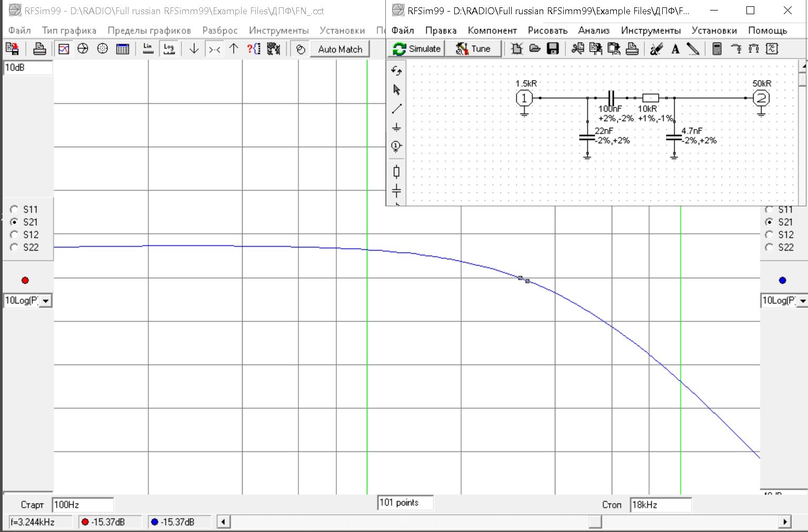Select S21 on the right trace panel

(x=780, y=222)
